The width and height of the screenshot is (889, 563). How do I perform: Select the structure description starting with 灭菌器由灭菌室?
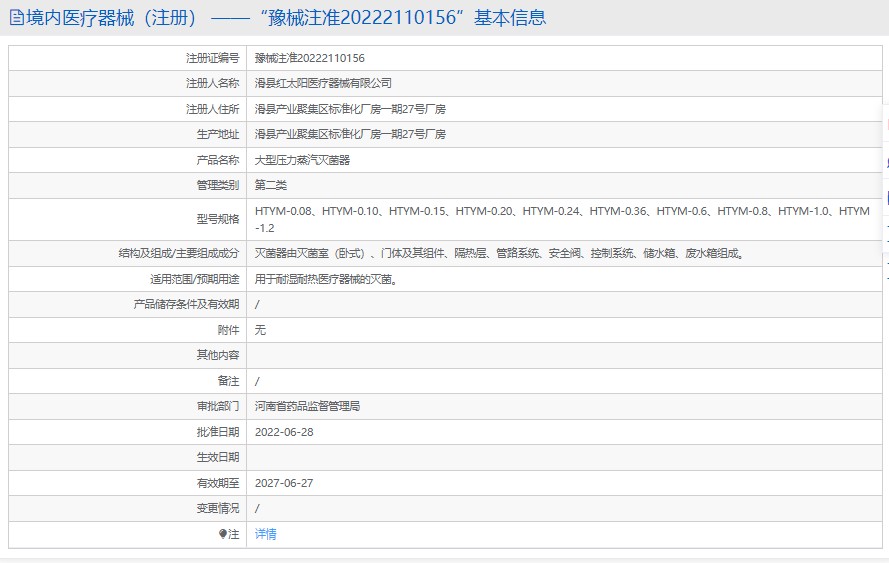coord(499,253)
